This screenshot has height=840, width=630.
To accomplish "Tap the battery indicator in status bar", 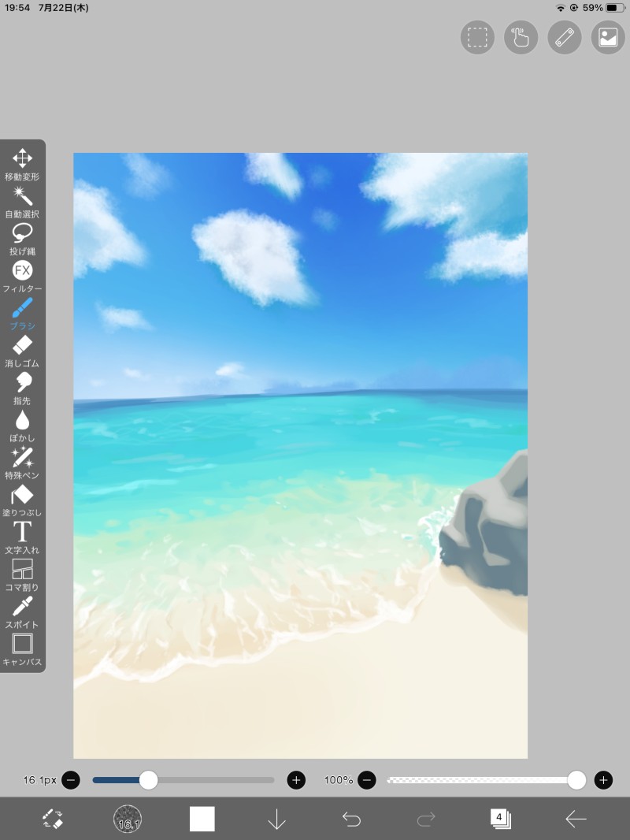I will [616, 8].
